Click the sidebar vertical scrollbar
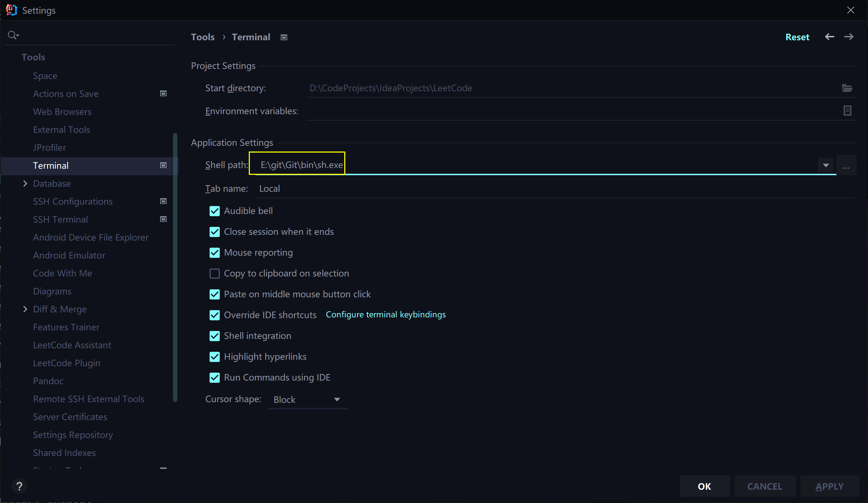 point(175,267)
